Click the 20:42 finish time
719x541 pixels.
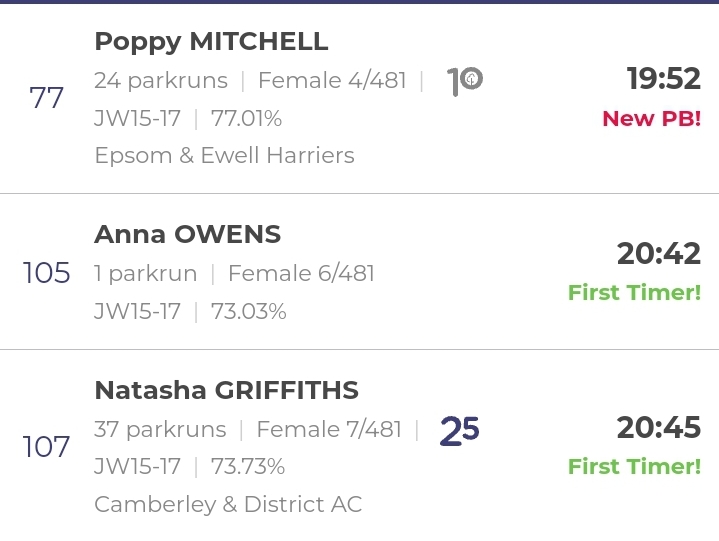tap(658, 254)
